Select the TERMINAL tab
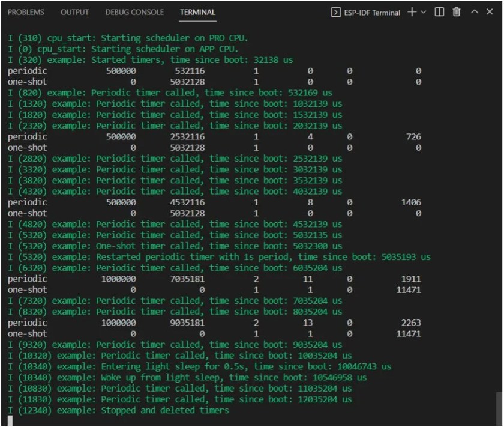This screenshot has height=427, width=504. (x=197, y=11)
